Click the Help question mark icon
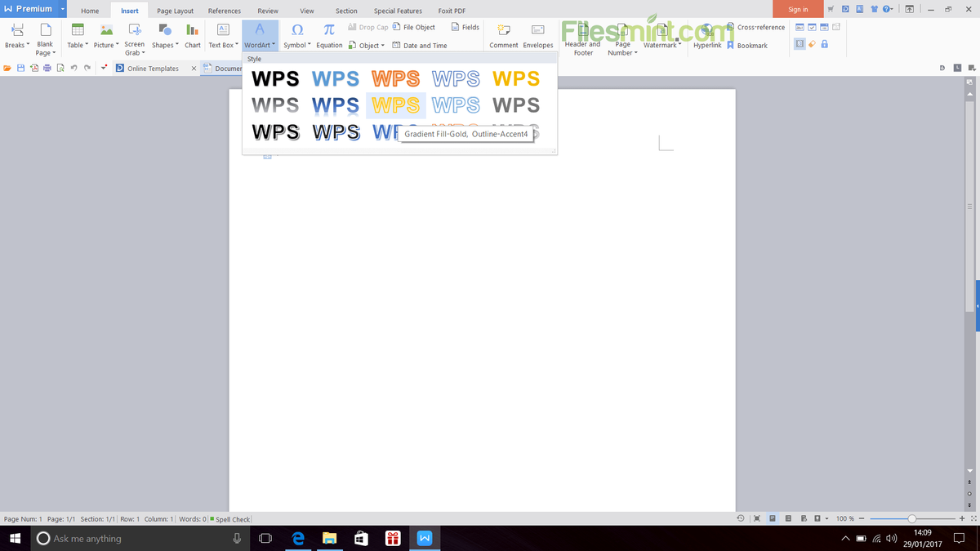This screenshot has height=551, width=980. [886, 9]
